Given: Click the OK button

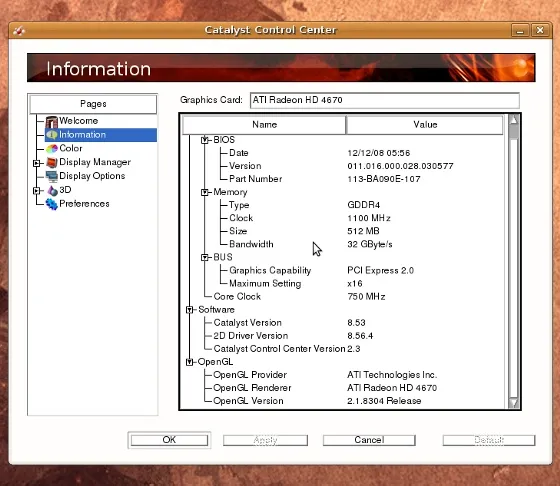Looking at the screenshot, I should tap(169, 440).
